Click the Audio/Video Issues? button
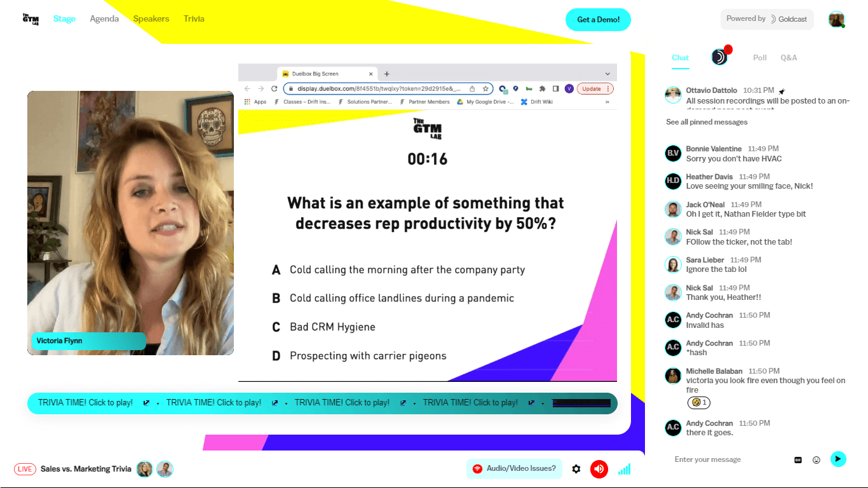The width and height of the screenshot is (868, 488). 514,469
